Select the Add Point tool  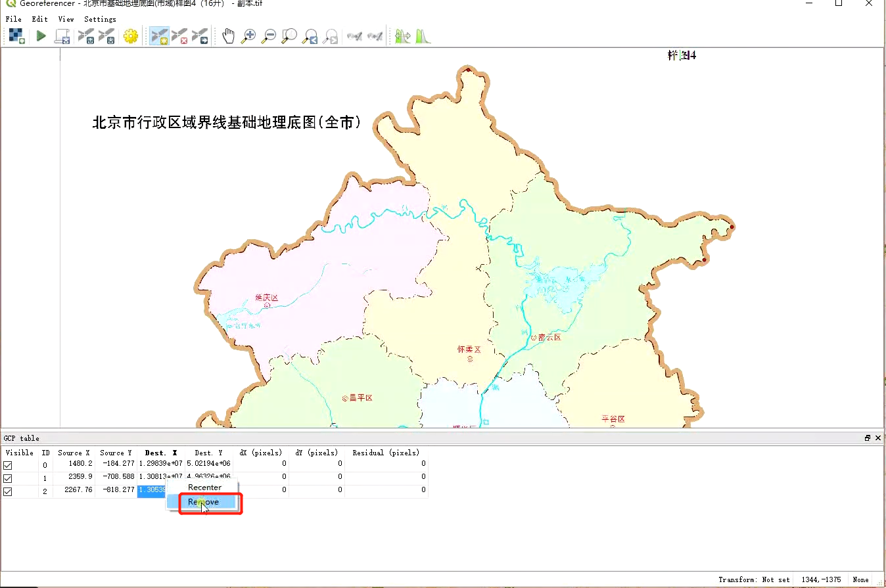click(x=159, y=36)
